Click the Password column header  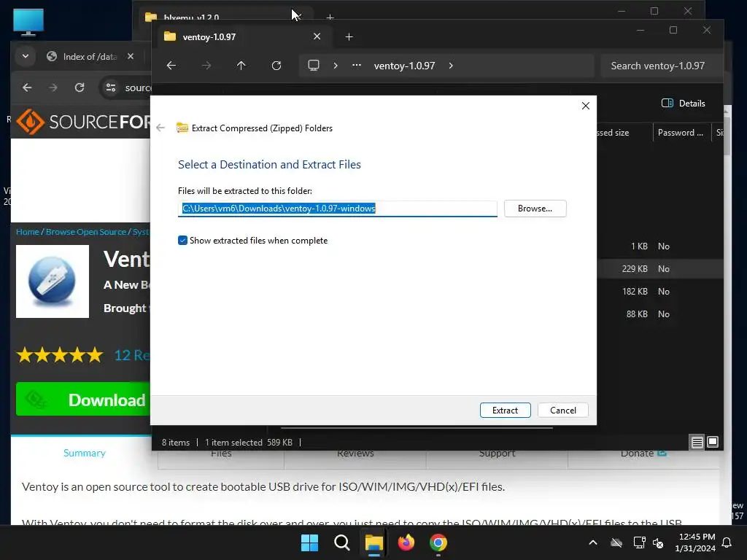click(x=681, y=133)
